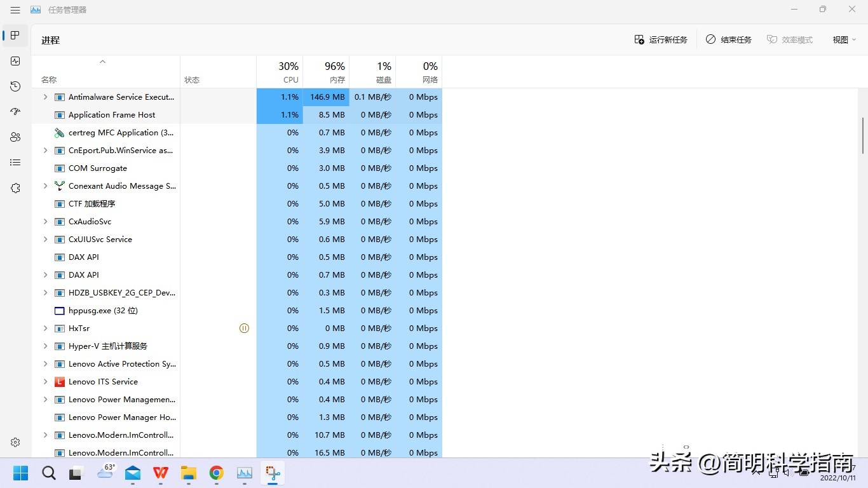Open the Startup apps sidebar icon
The height and width of the screenshot is (488, 868).
pyautogui.click(x=15, y=112)
